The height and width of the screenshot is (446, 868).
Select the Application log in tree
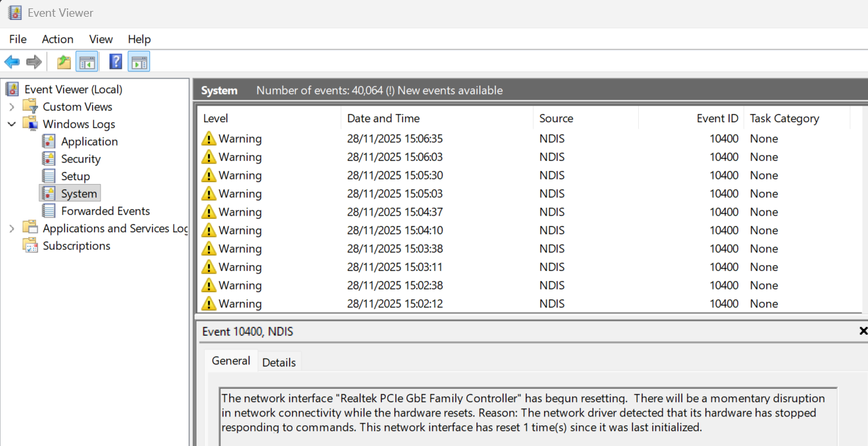click(89, 142)
